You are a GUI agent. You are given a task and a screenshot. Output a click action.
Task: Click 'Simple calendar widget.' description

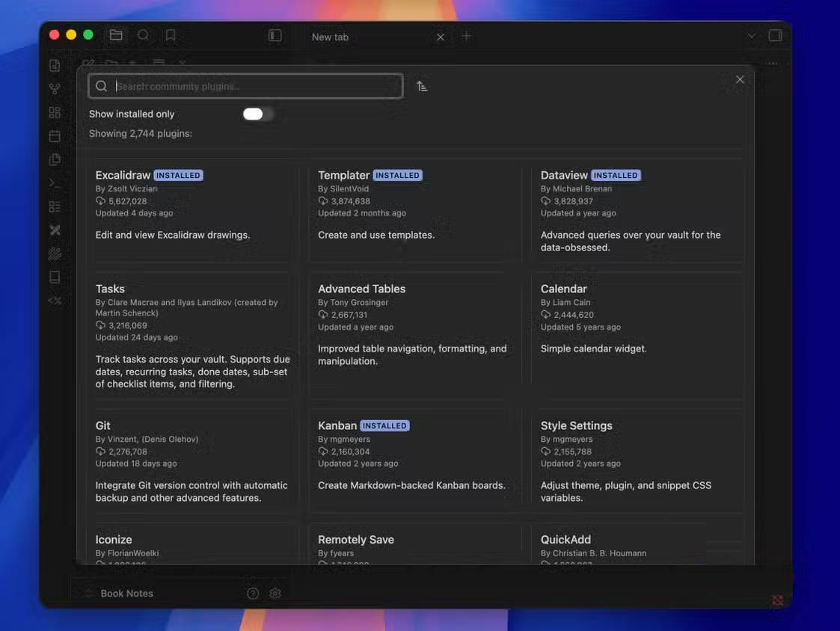(x=594, y=348)
